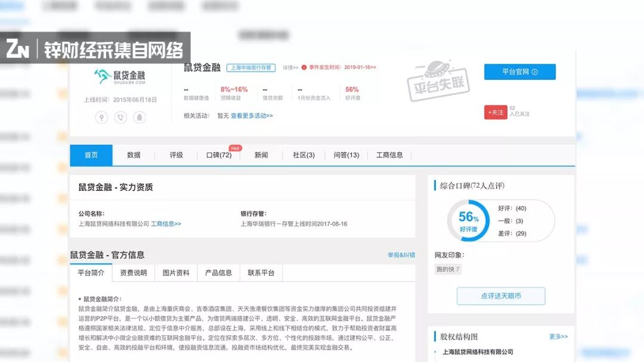The height and width of the screenshot is (362, 644).
Task: Click the 一般: (3) count
Action: (x=510, y=221)
